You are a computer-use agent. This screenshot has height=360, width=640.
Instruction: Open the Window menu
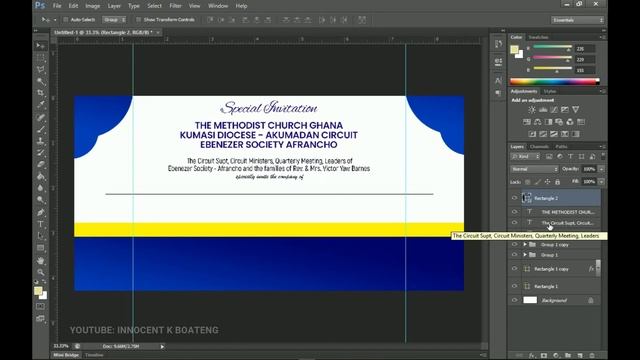pos(218,6)
